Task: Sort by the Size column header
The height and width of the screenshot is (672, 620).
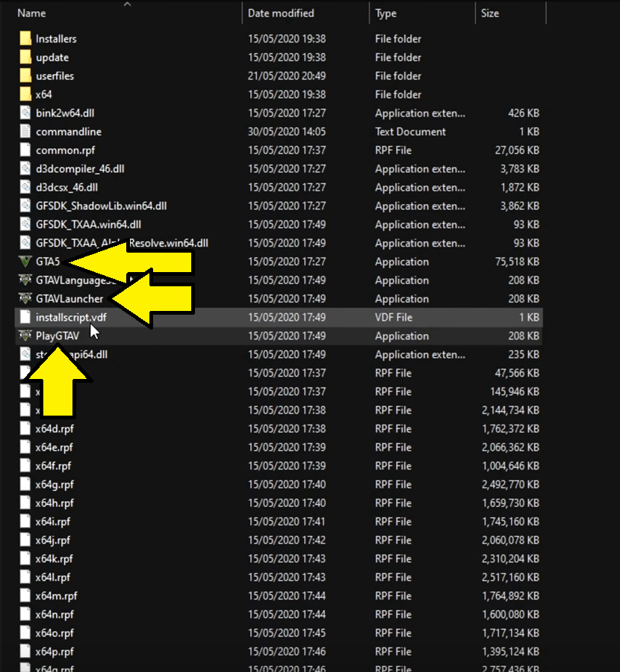Action: point(490,13)
